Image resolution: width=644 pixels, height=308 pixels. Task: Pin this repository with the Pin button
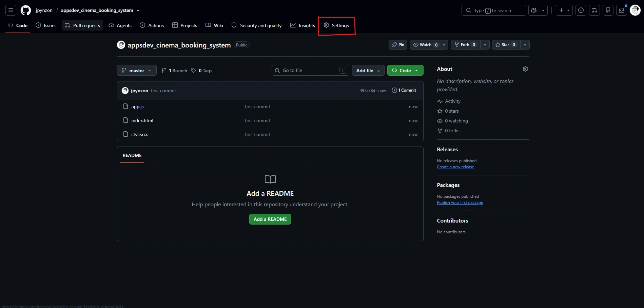[398, 45]
